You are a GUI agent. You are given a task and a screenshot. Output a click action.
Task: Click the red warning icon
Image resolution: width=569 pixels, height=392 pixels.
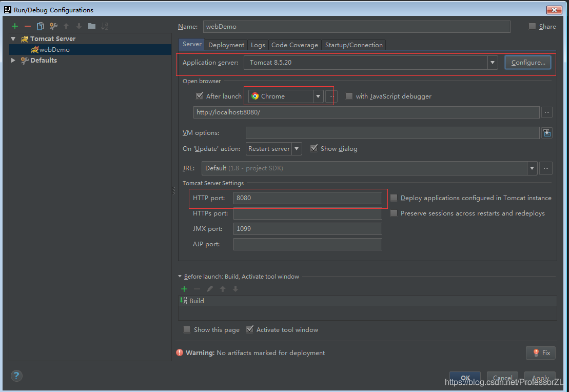(180, 353)
